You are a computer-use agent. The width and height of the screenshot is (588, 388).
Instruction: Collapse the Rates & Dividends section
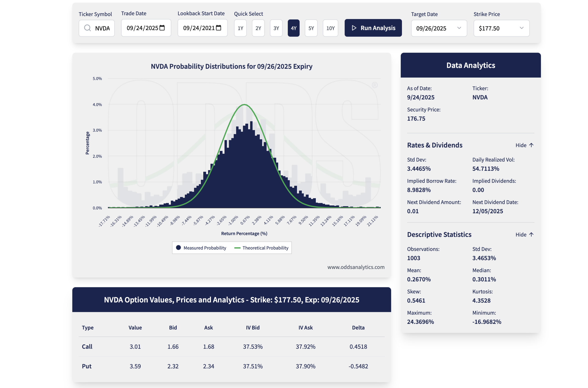521,145
